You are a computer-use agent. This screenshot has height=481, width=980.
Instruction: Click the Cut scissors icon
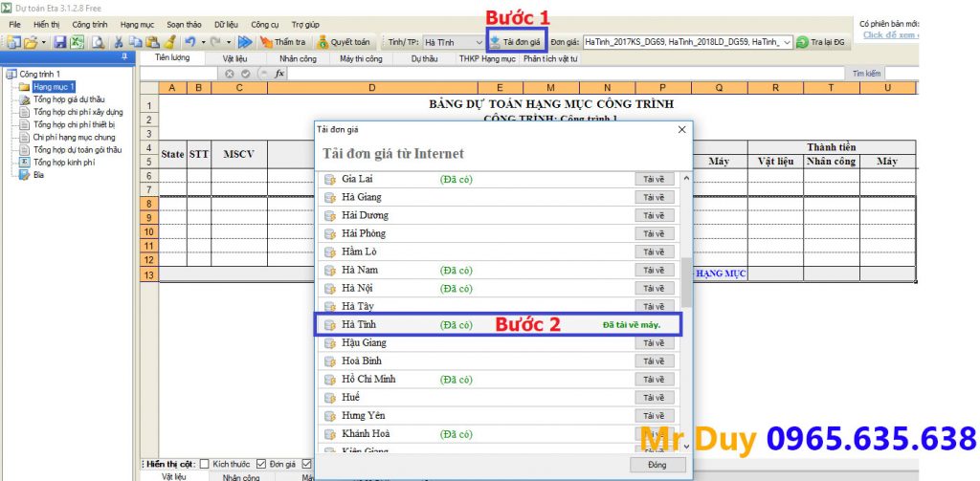click(x=119, y=42)
